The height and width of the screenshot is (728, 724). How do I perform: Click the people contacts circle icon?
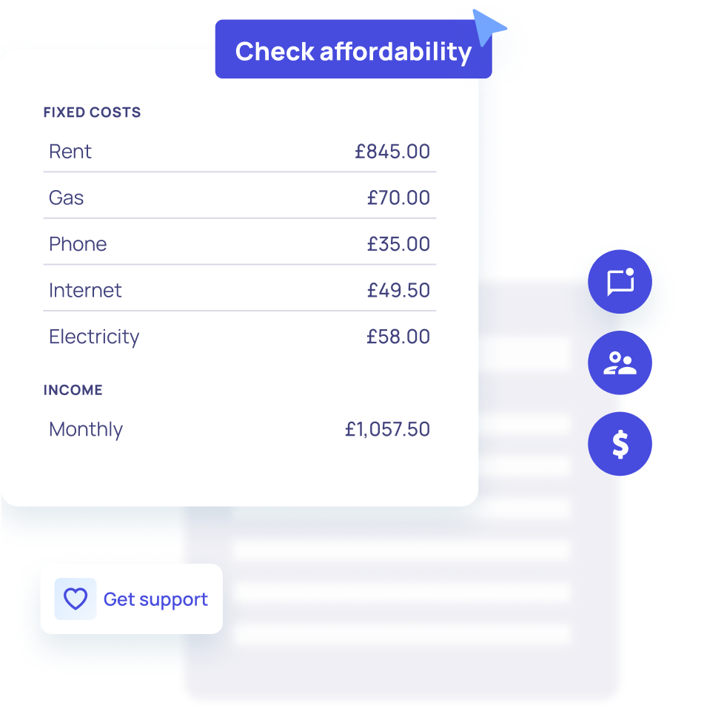click(620, 363)
